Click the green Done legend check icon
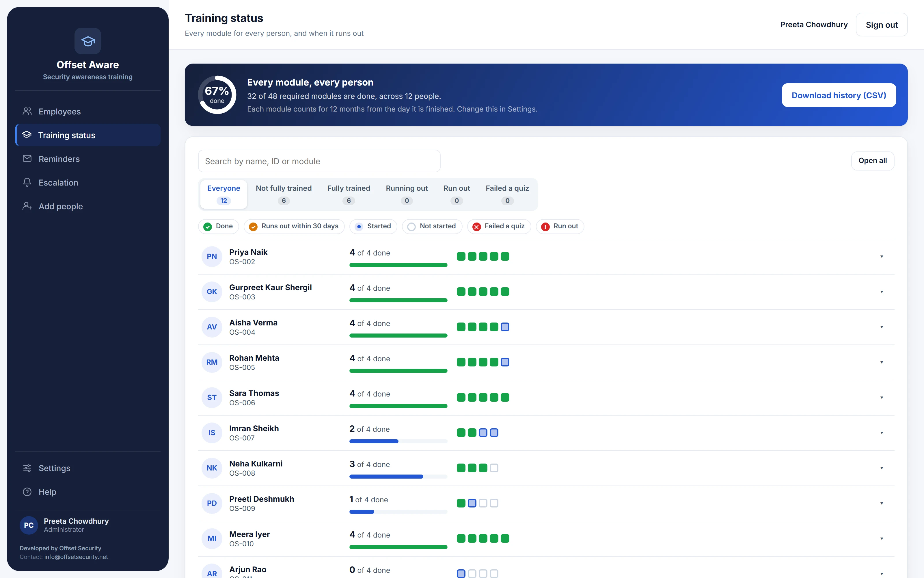 tap(208, 227)
